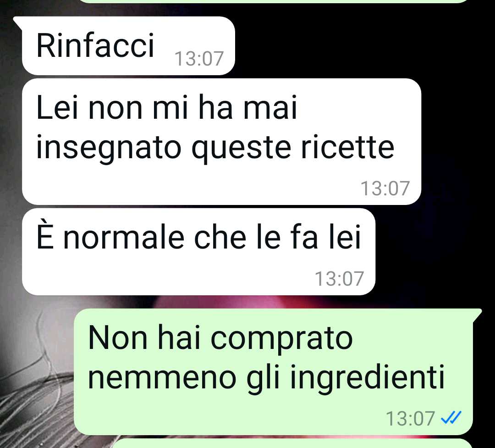Select the "È normale che le fa lei" message
This screenshot has width=495, height=448.
pyautogui.click(x=198, y=251)
